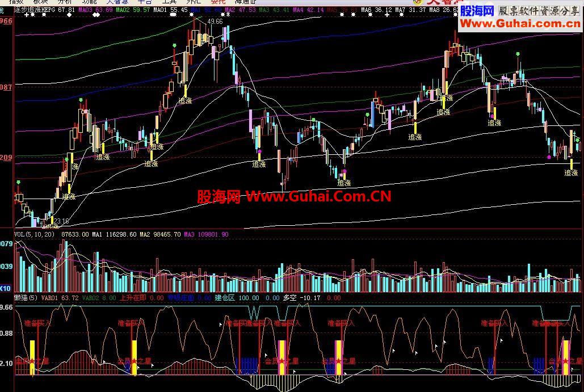The image size is (584, 392).
Task: Select the green VAR02 8.00 value
Action: pos(99,298)
